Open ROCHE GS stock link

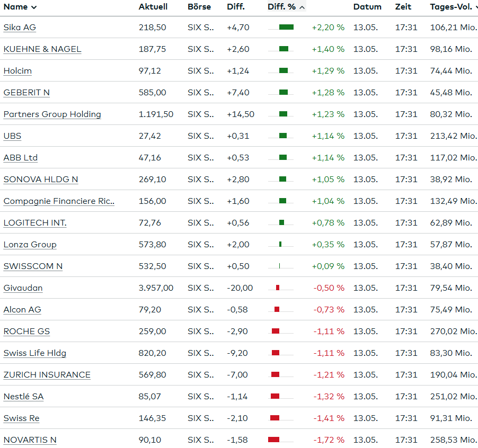(x=26, y=331)
